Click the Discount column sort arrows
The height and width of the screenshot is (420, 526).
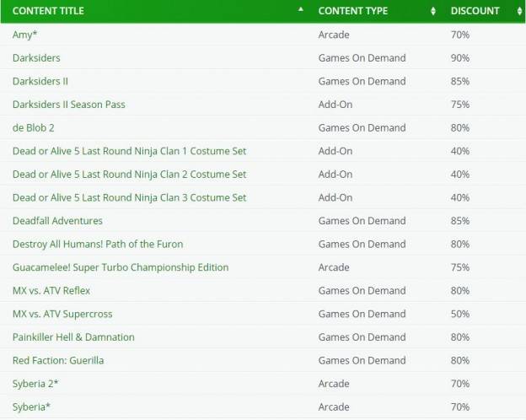(x=519, y=11)
